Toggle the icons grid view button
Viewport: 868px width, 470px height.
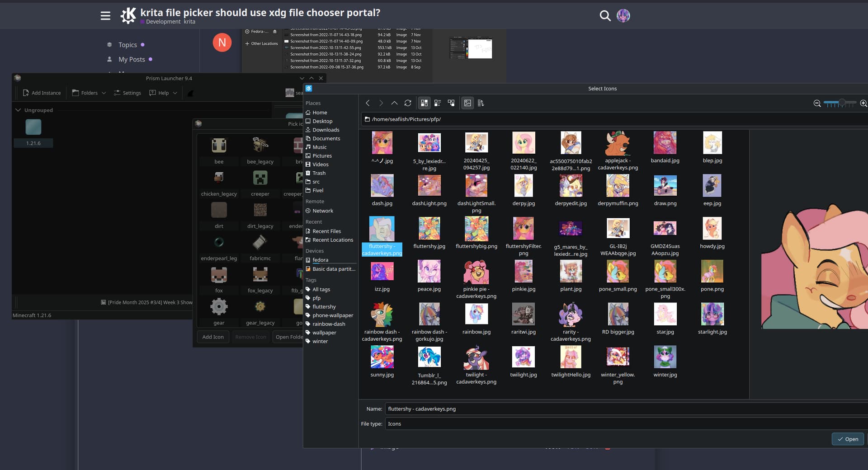point(424,103)
